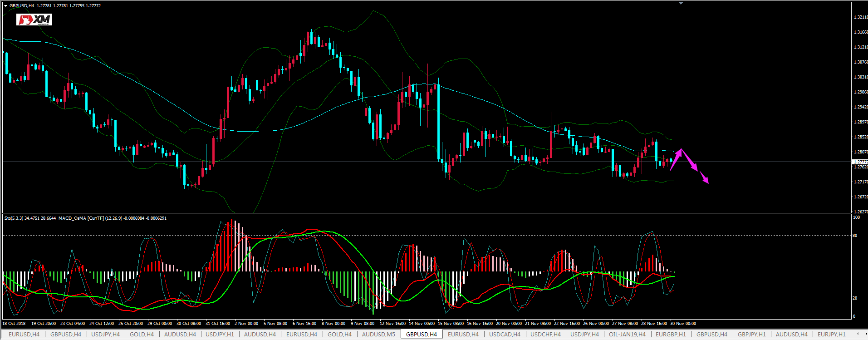The image size is (868, 340).
Task: Switch to the AUDUSD,M5 chart tab
Action: click(x=378, y=335)
